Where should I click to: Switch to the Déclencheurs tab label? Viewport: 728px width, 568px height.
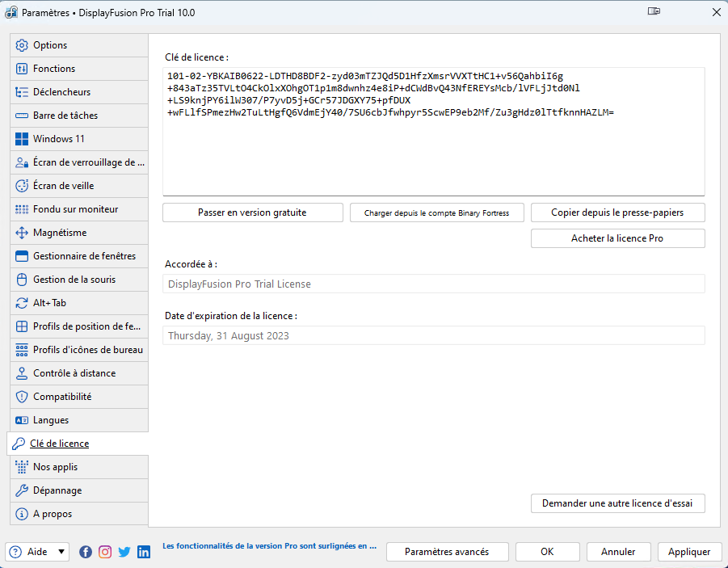[61, 92]
